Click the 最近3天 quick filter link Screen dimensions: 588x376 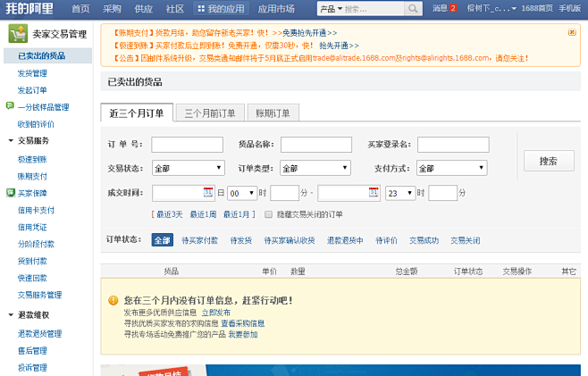(169, 214)
